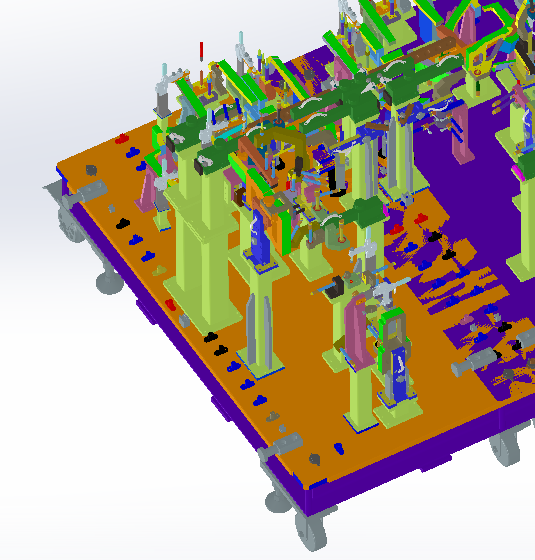Select the caster wheel under the right edge

[x=505, y=448]
